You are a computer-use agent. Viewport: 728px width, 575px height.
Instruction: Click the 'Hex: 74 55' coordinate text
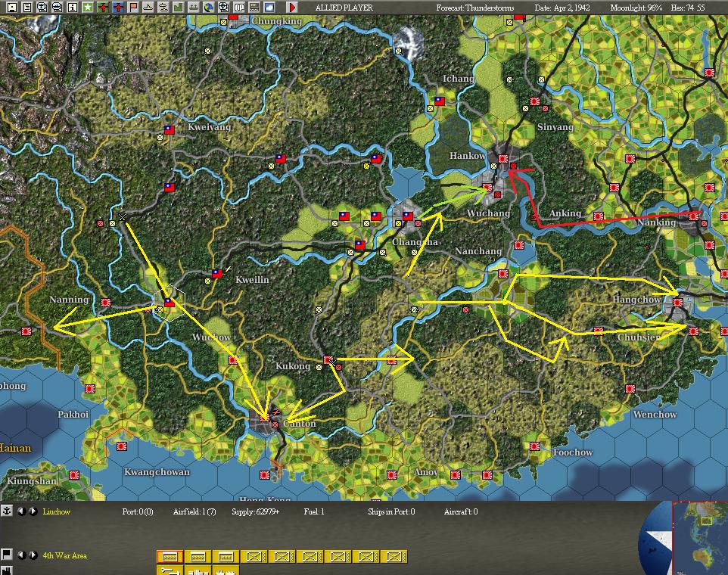(x=688, y=8)
